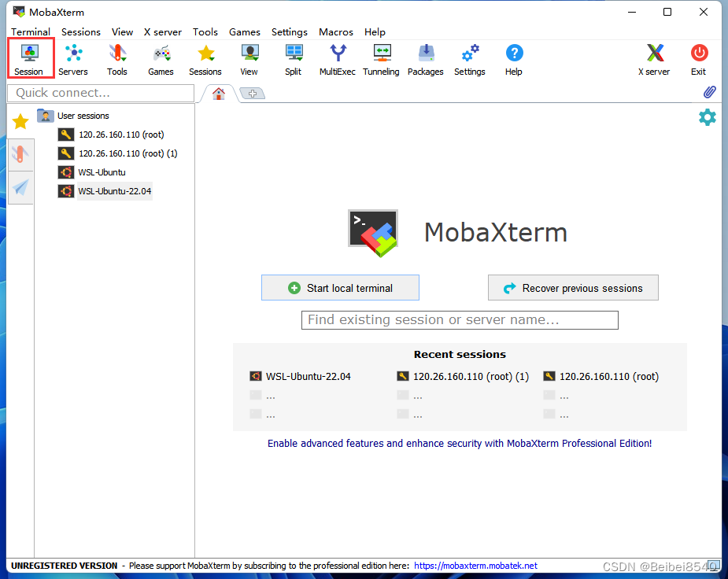Switch to the Tools knife sidebar panel
The image size is (728, 579).
click(20, 154)
